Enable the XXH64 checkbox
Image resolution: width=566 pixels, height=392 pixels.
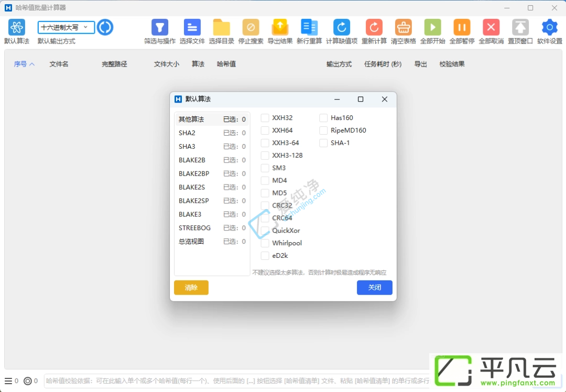(x=265, y=130)
